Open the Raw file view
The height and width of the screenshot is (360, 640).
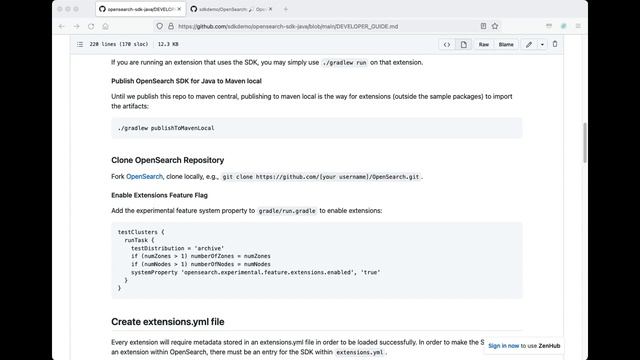[x=484, y=44]
